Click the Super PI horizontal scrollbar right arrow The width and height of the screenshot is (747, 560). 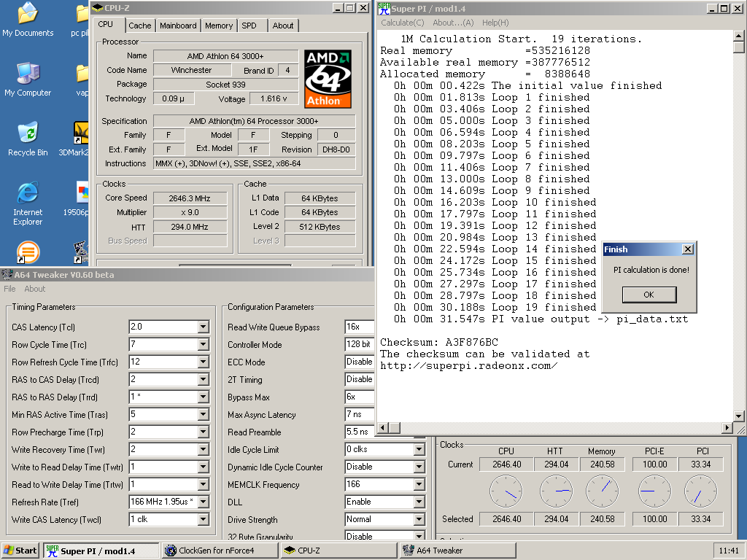pyautogui.click(x=727, y=427)
